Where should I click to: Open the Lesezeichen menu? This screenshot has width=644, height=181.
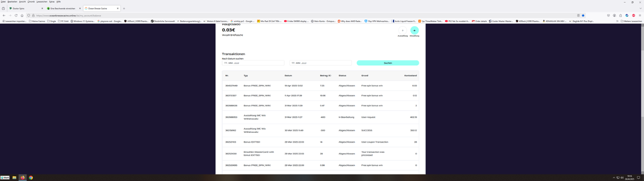[42, 2]
